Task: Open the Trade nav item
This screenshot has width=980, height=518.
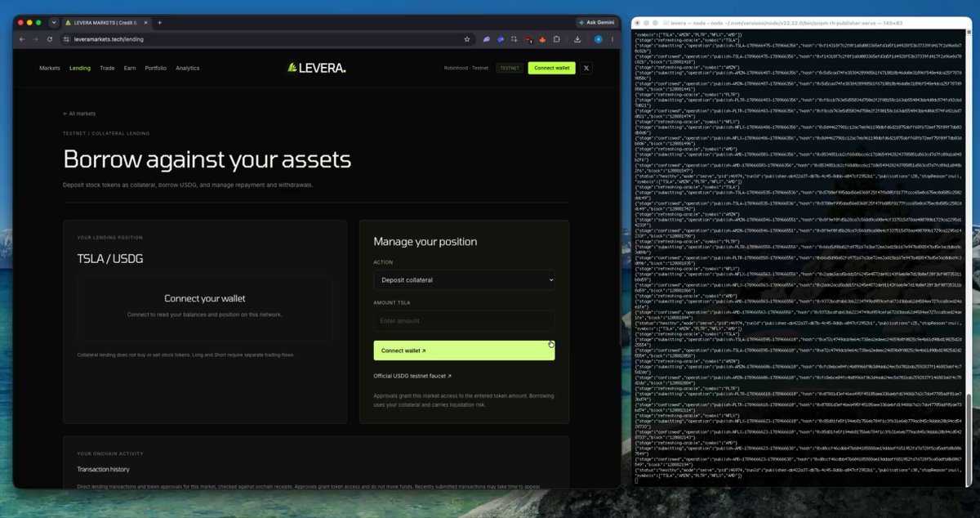Action: (x=107, y=68)
